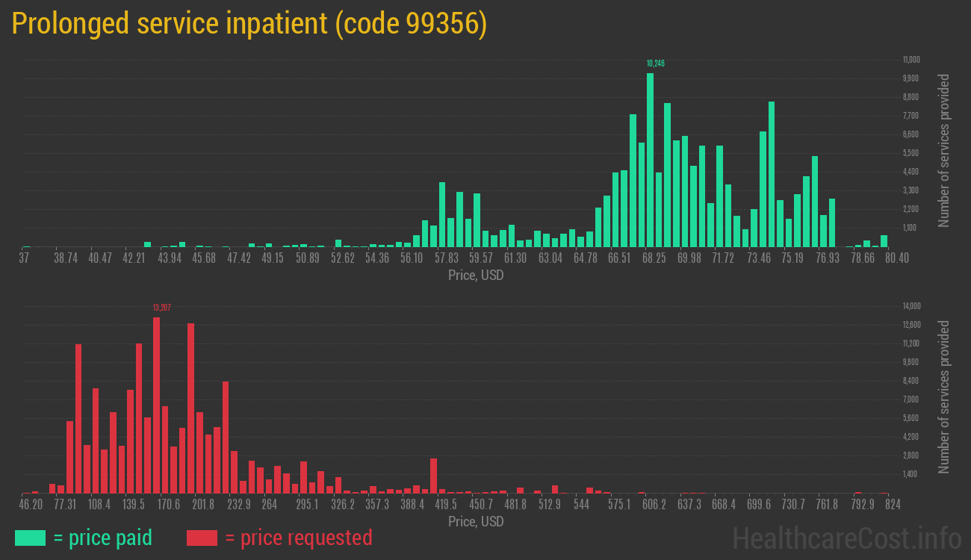
Task: Click x-axis label 512.9
Action: [x=550, y=504]
